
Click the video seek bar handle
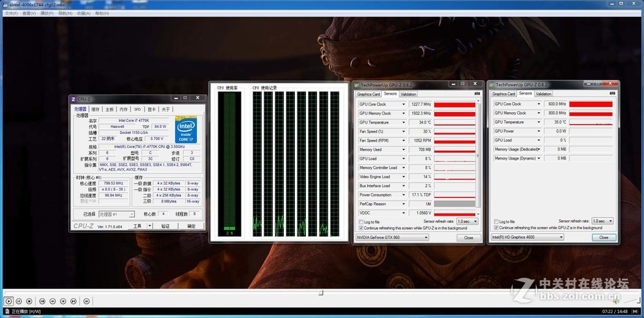point(321,292)
